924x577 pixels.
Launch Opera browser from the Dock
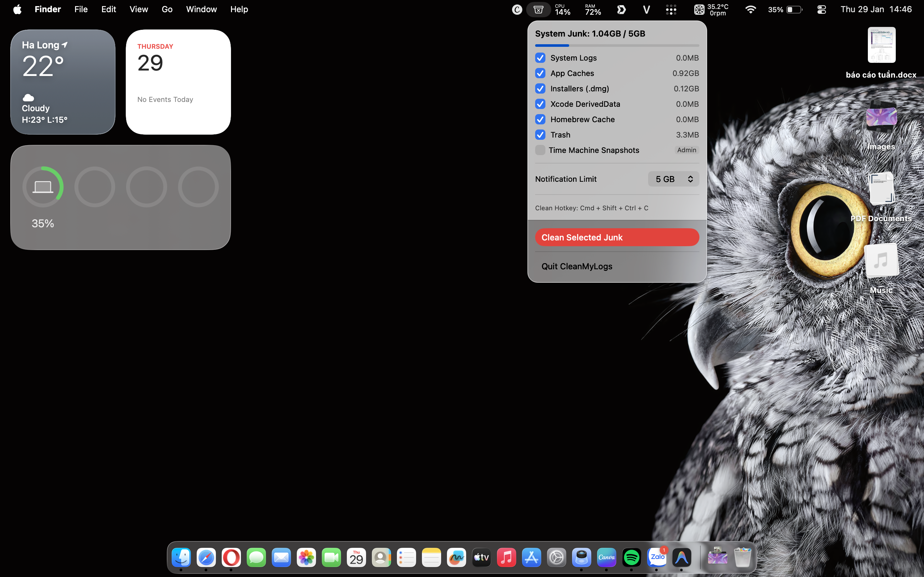point(231,557)
